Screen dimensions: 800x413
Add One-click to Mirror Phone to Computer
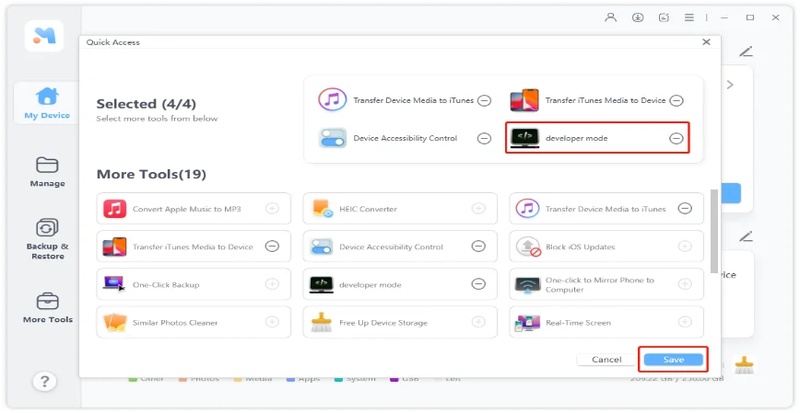point(685,284)
